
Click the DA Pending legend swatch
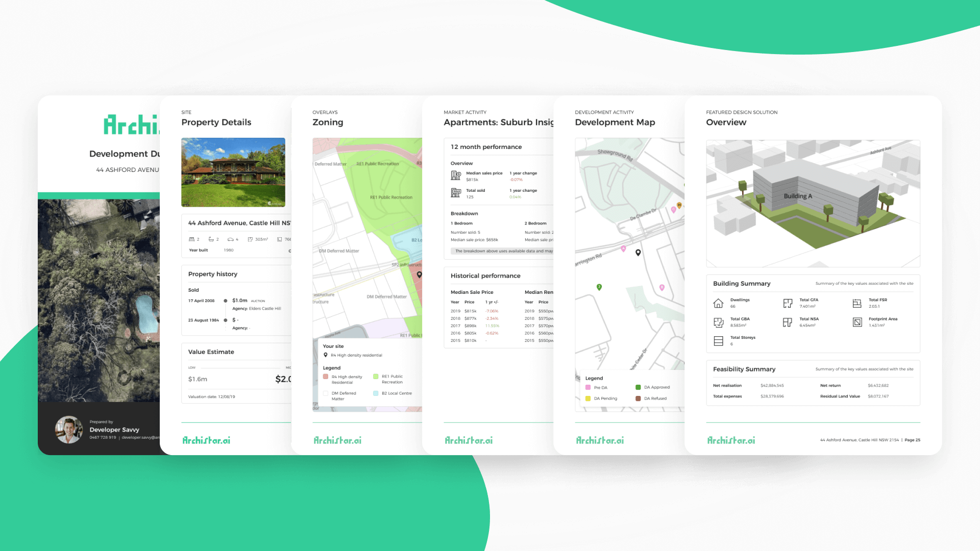[x=588, y=398]
